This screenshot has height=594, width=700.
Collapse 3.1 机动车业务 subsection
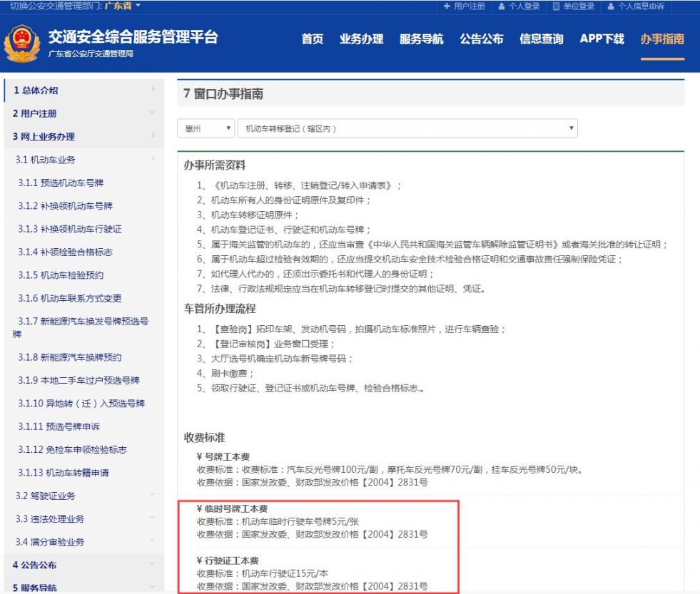pyautogui.click(x=84, y=160)
